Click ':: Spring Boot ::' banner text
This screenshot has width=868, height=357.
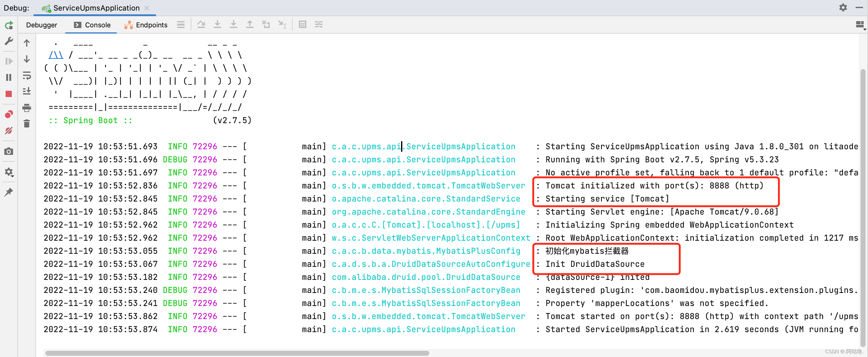(91, 120)
